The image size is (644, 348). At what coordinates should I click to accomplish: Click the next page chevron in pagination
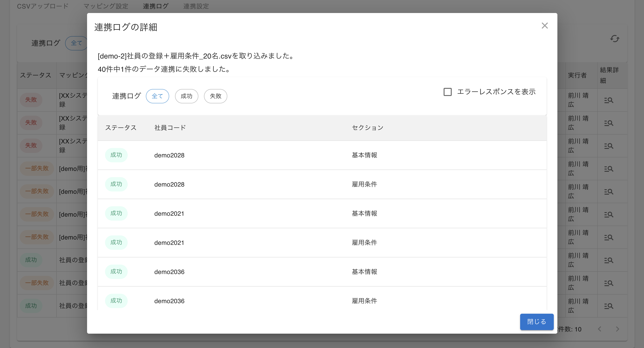point(618,329)
